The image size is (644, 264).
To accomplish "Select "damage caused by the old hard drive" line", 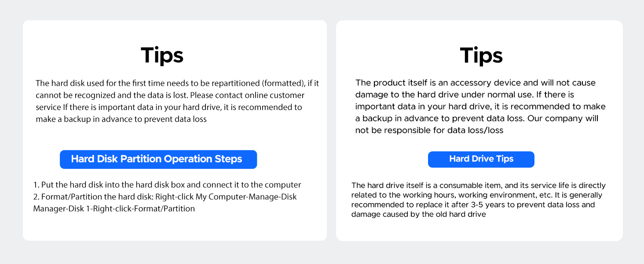I will (x=418, y=214).
